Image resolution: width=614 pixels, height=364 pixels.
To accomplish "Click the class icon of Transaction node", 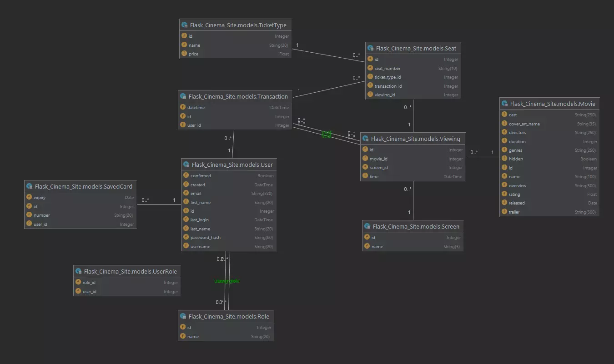I will (183, 96).
